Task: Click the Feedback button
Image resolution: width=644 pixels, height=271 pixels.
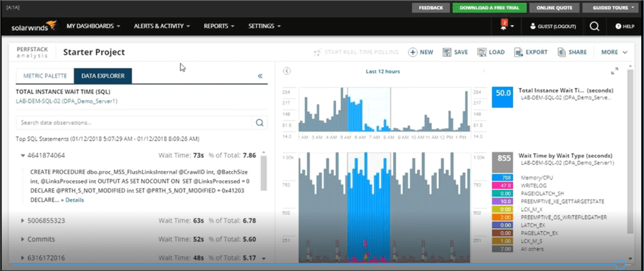Action: point(431,8)
